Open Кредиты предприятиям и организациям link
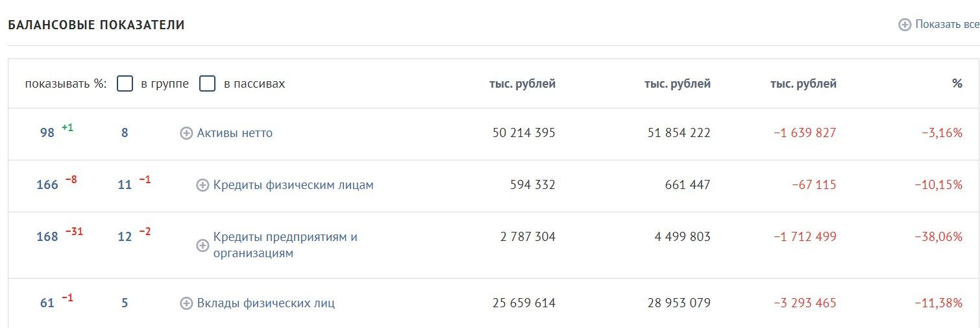This screenshot has width=980, height=328. 286,245
